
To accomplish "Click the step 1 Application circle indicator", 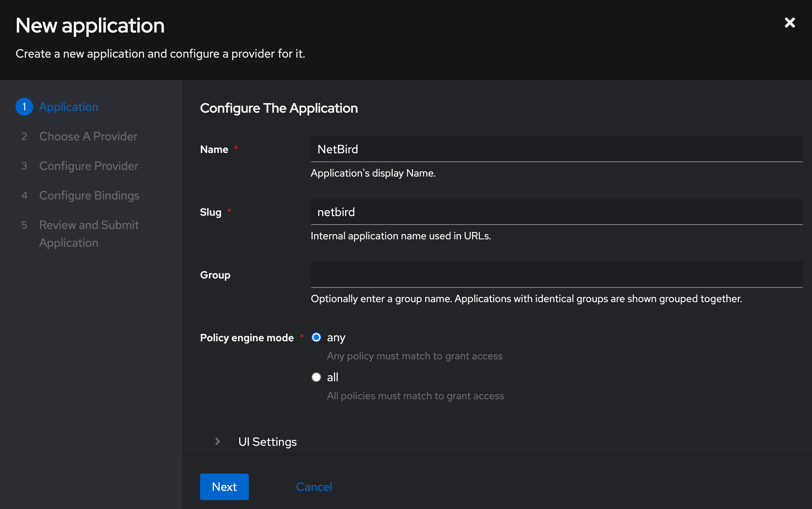I will click(x=24, y=107).
